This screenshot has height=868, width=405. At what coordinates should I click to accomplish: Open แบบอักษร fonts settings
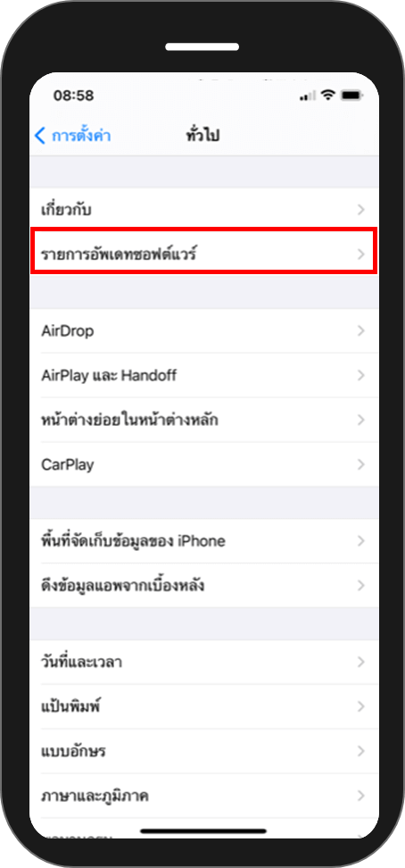pos(204,751)
